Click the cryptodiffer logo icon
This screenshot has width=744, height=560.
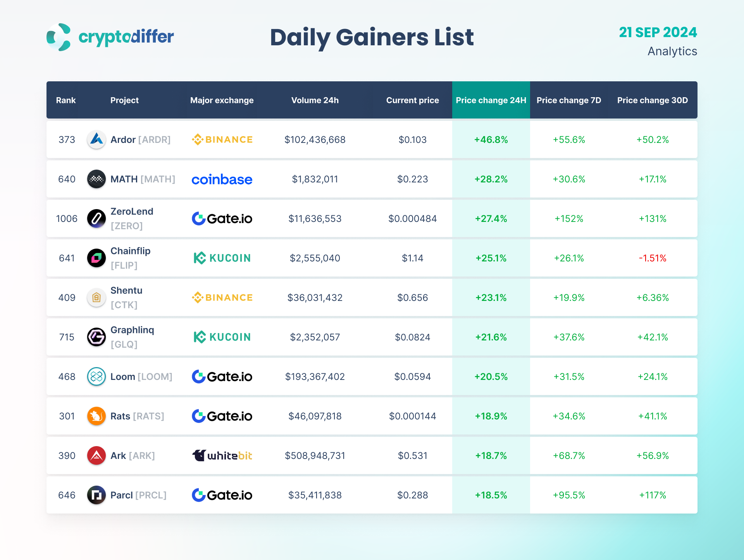point(59,37)
